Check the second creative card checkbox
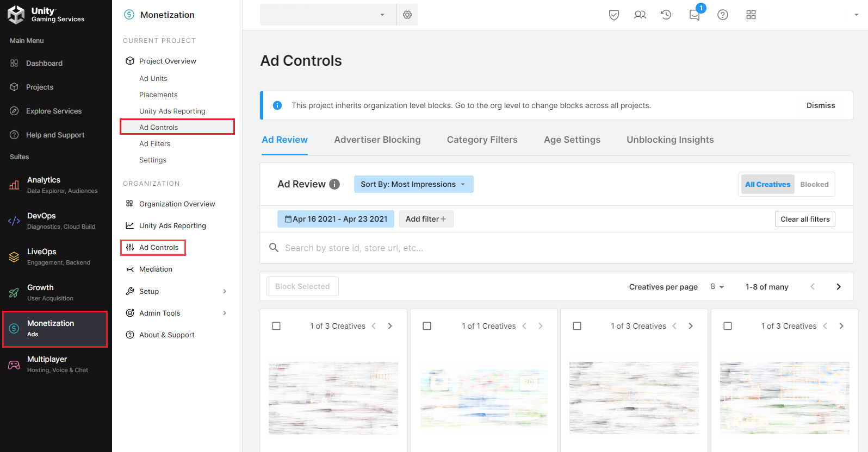868x452 pixels. pos(427,326)
